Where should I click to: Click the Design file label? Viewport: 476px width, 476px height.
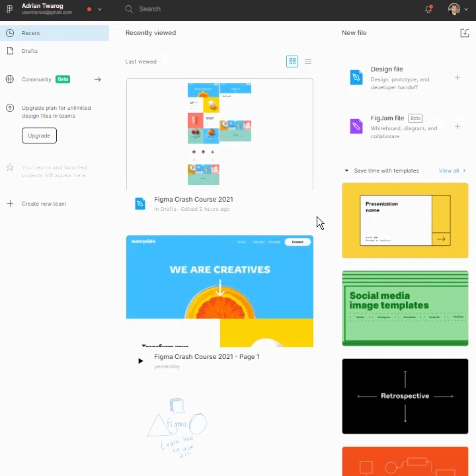(x=387, y=69)
